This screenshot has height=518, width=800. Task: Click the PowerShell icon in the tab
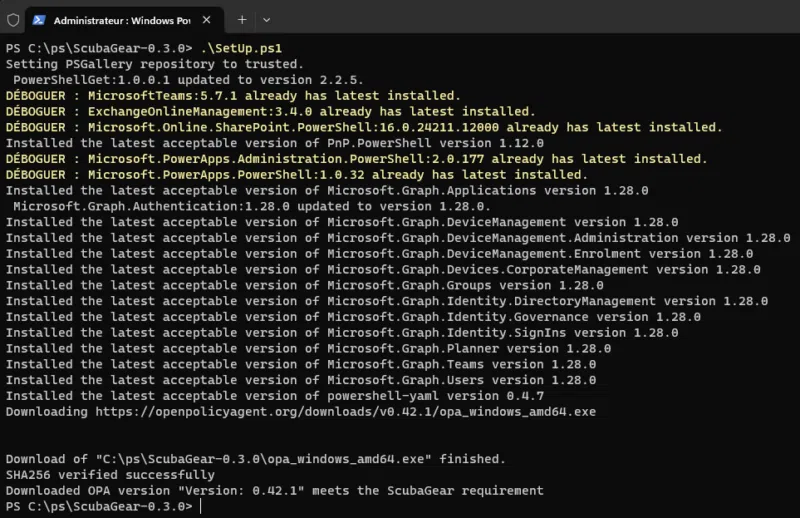39,20
